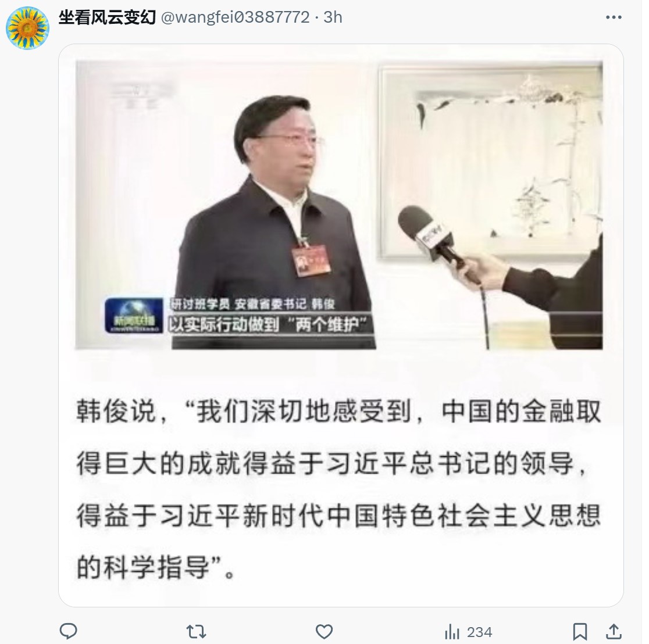Repost using the retweet arrows icon
The image size is (649, 644).
click(x=196, y=632)
